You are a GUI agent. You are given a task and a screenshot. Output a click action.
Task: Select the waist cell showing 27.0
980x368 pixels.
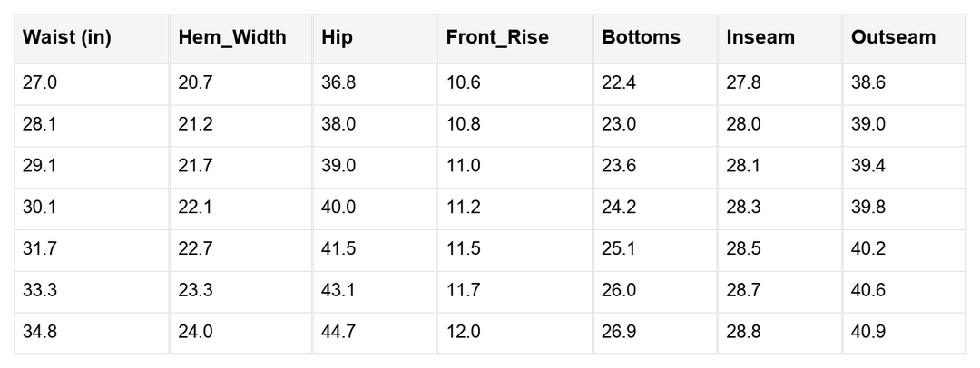coord(92,84)
